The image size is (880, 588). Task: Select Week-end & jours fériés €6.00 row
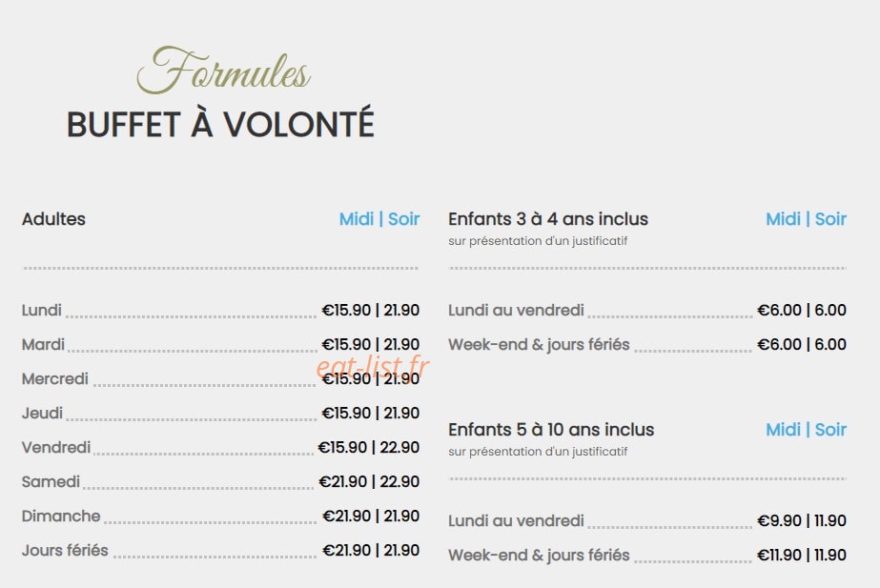click(x=647, y=344)
